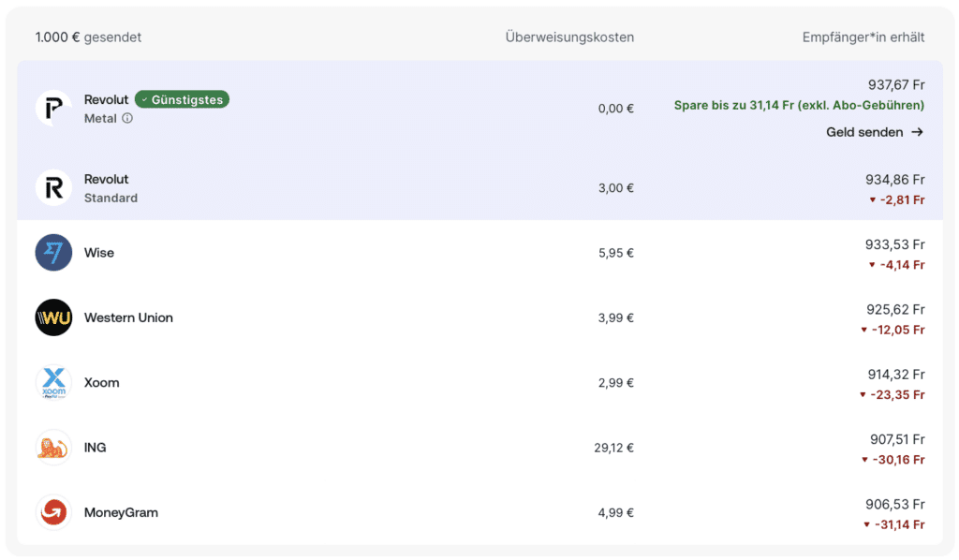Click the MoneyGram logo icon
The image size is (959, 560).
[x=53, y=512]
